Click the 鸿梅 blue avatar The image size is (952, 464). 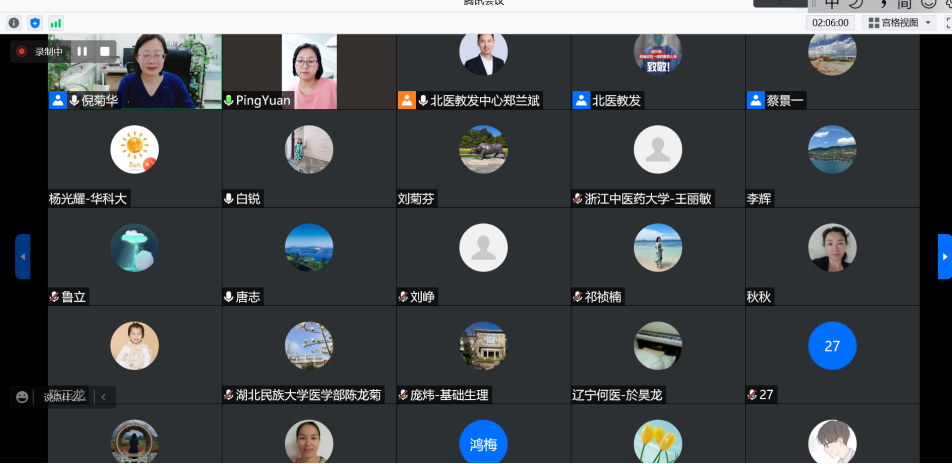pyautogui.click(x=483, y=443)
